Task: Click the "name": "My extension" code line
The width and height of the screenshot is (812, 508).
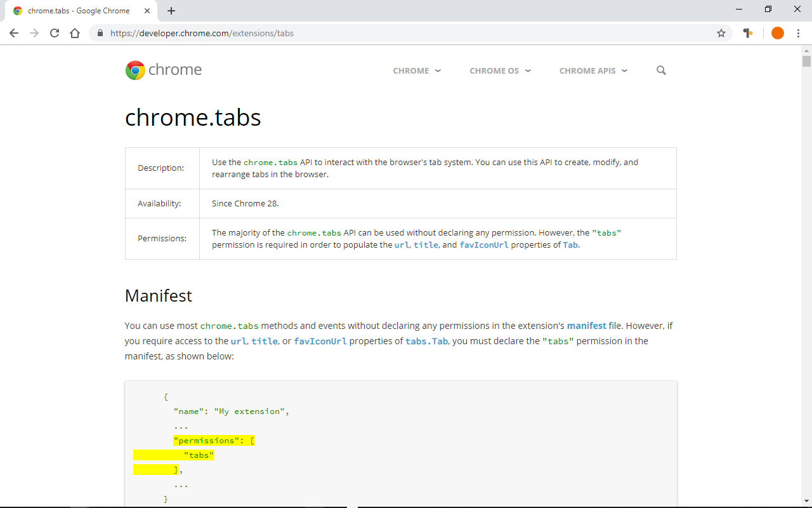Action: [x=232, y=411]
